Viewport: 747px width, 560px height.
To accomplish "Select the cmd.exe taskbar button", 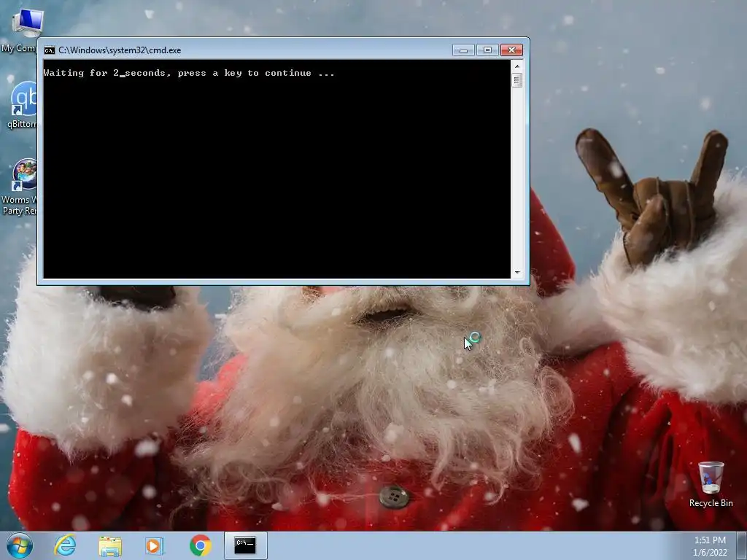I will coord(245,545).
